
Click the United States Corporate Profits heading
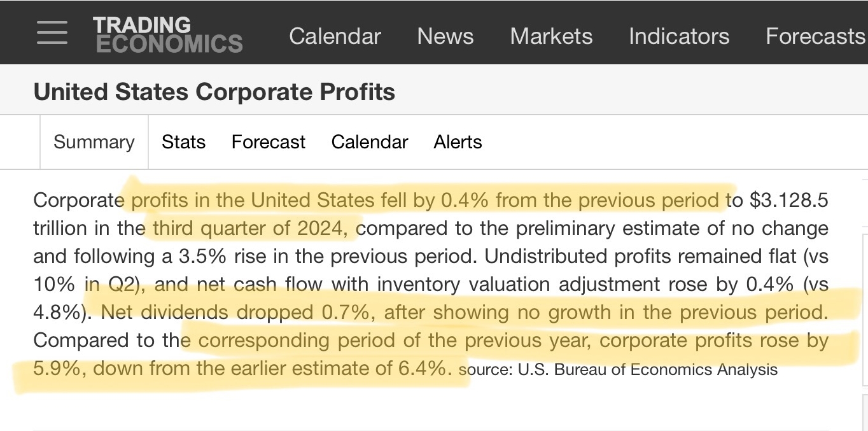click(x=214, y=92)
